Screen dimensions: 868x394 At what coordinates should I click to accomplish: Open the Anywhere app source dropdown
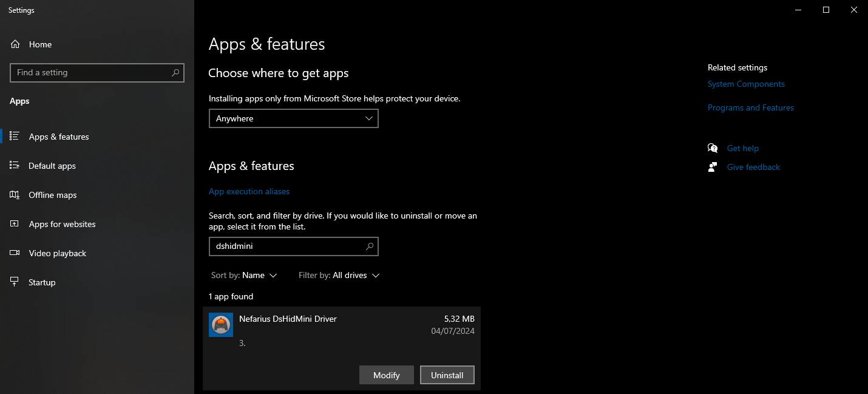tap(294, 118)
